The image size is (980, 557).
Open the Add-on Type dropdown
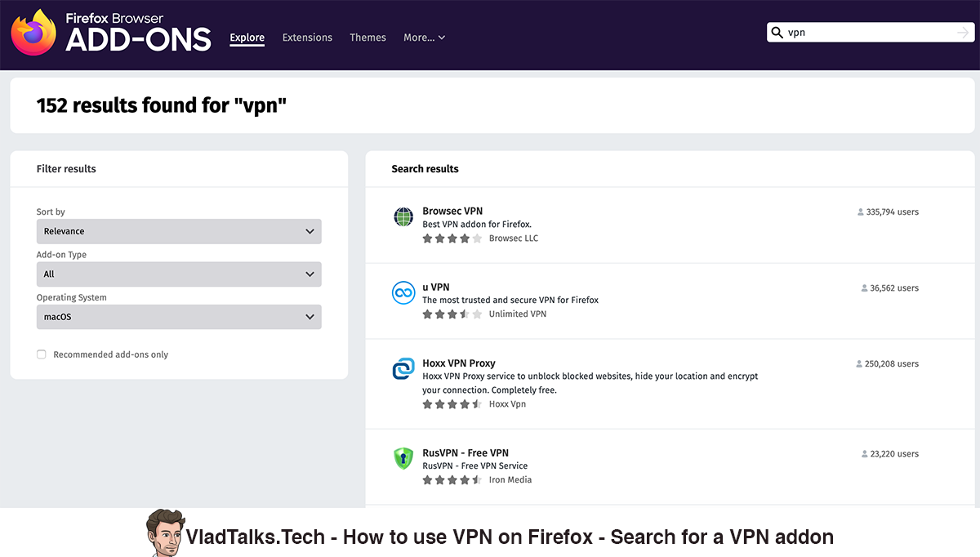(x=179, y=274)
